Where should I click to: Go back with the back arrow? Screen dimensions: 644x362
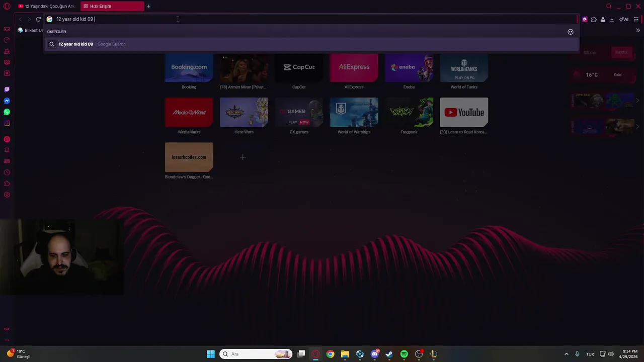coord(20,19)
